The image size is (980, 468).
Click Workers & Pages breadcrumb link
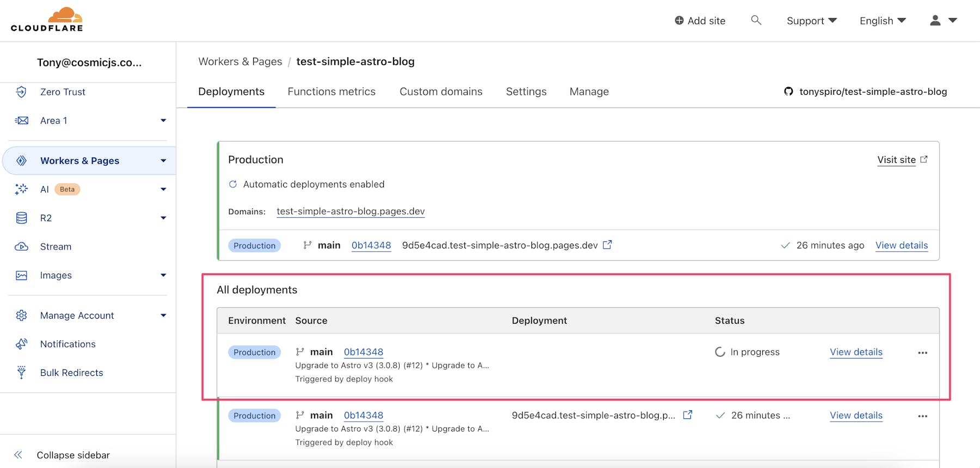[240, 62]
